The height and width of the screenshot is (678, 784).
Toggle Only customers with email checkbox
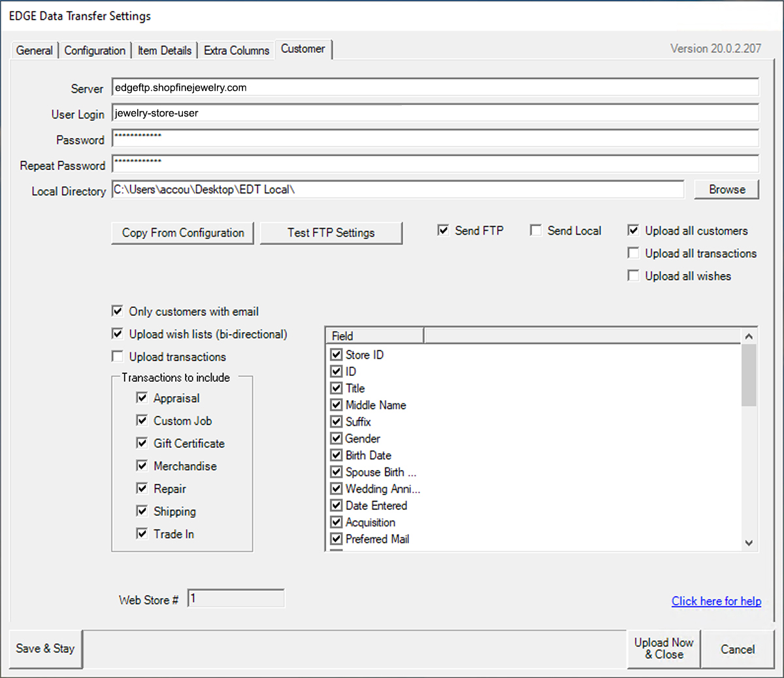(x=118, y=311)
